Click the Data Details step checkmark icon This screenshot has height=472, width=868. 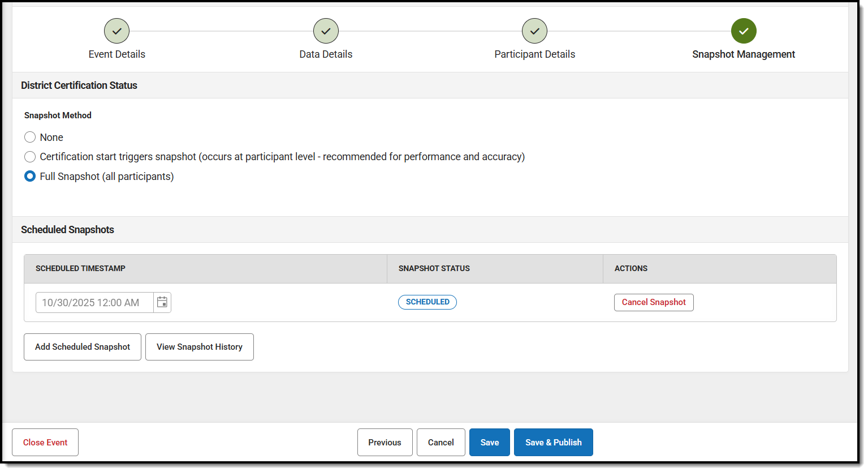326,31
